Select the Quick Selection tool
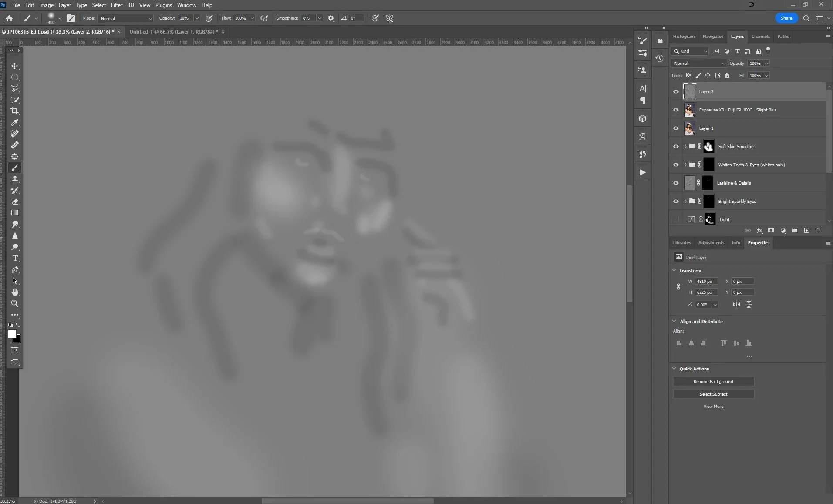This screenshot has height=504, width=833. coord(15,100)
